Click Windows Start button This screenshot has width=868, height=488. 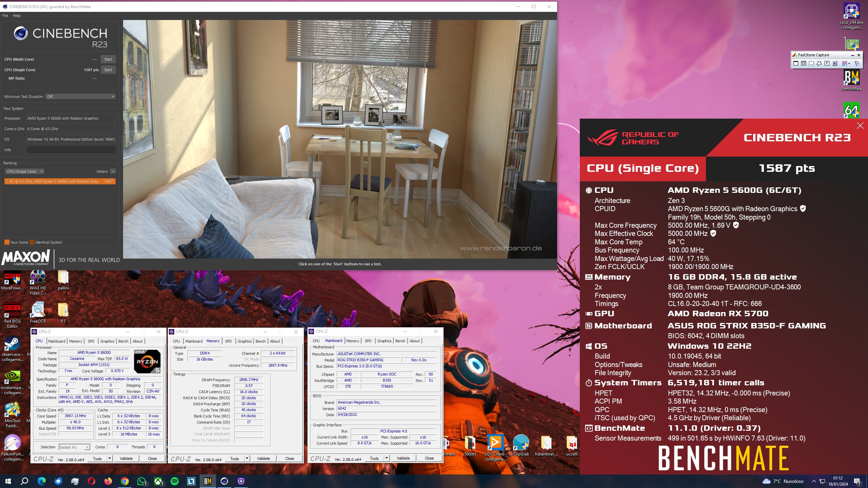click(x=8, y=481)
